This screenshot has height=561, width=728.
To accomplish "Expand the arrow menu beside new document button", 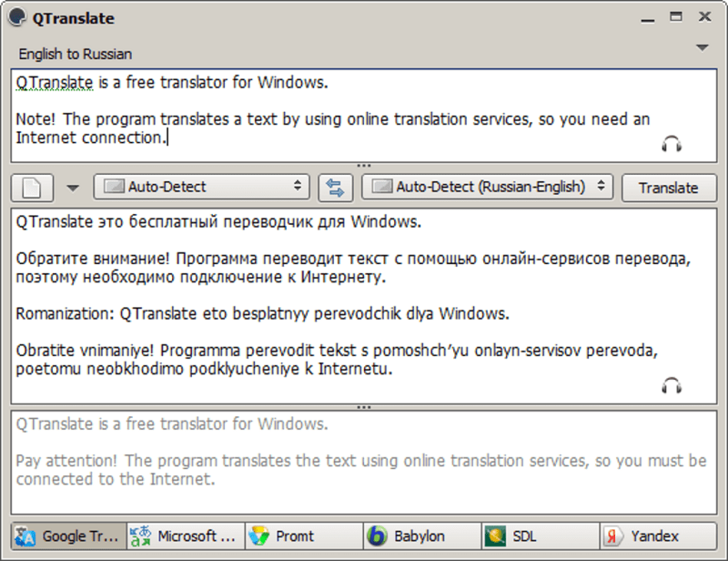I will pos(74,189).
